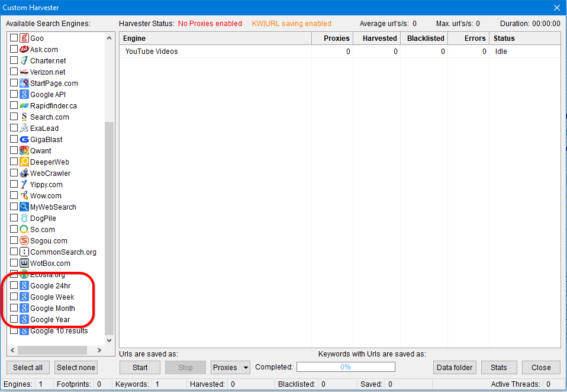Click the Verizon.net engine icon
This screenshot has height=392, width=567.
[24, 72]
